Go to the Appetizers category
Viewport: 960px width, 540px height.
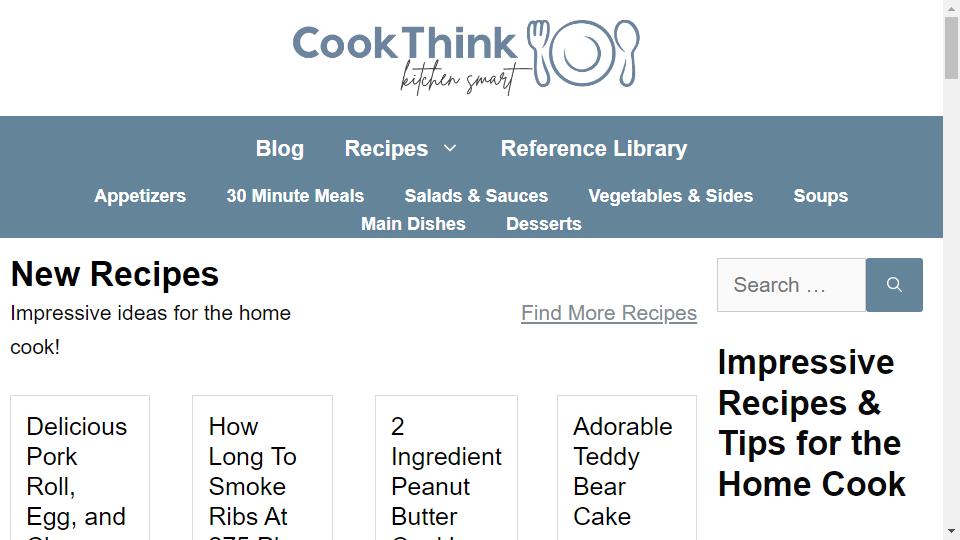click(x=140, y=196)
